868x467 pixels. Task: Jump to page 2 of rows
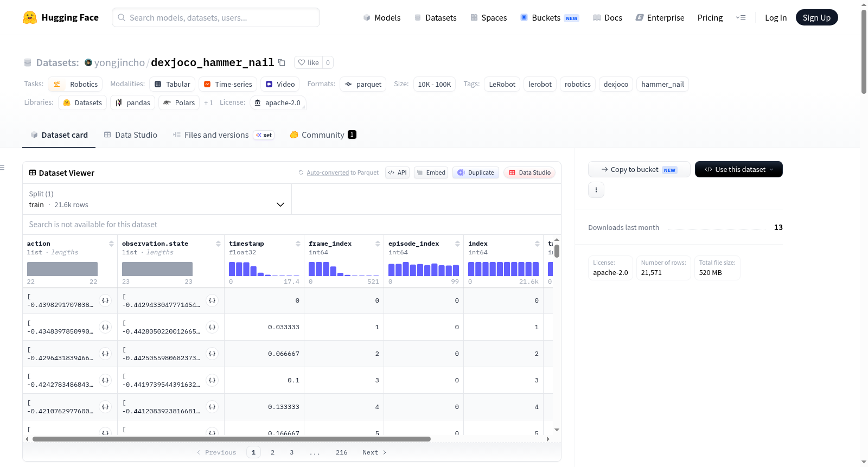[272, 452]
